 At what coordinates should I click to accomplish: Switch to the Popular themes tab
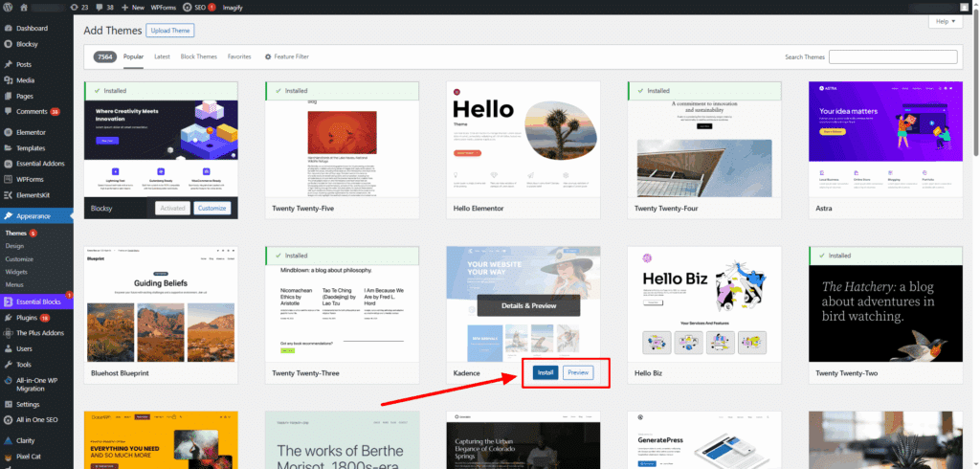pos(134,56)
